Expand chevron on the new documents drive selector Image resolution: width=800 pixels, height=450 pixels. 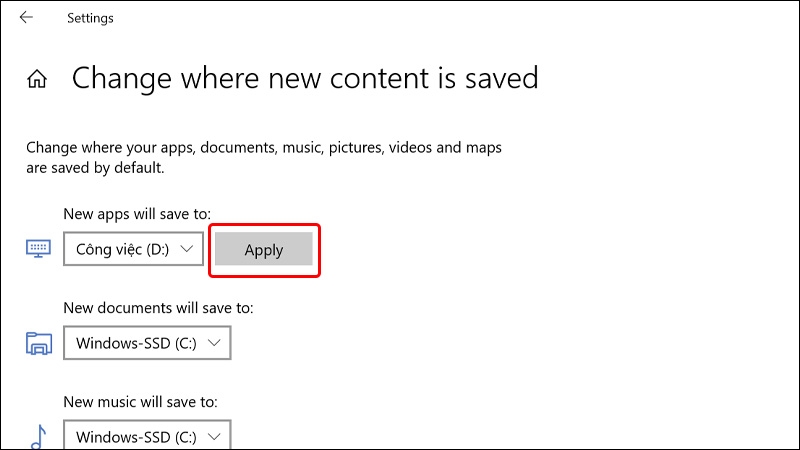tap(214, 343)
